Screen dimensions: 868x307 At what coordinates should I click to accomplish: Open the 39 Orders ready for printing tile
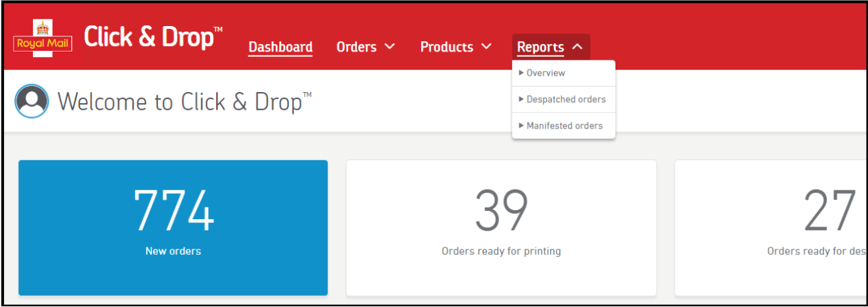(x=501, y=227)
